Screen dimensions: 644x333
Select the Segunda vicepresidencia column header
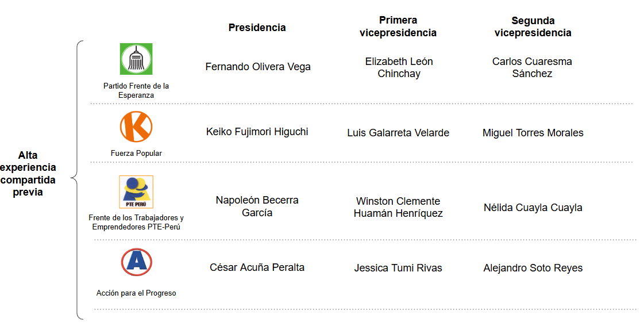pos(533,26)
